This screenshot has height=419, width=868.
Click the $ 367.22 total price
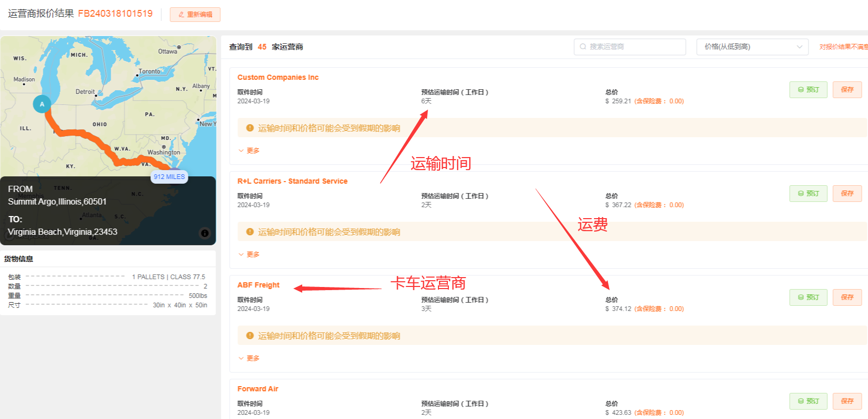click(x=618, y=205)
